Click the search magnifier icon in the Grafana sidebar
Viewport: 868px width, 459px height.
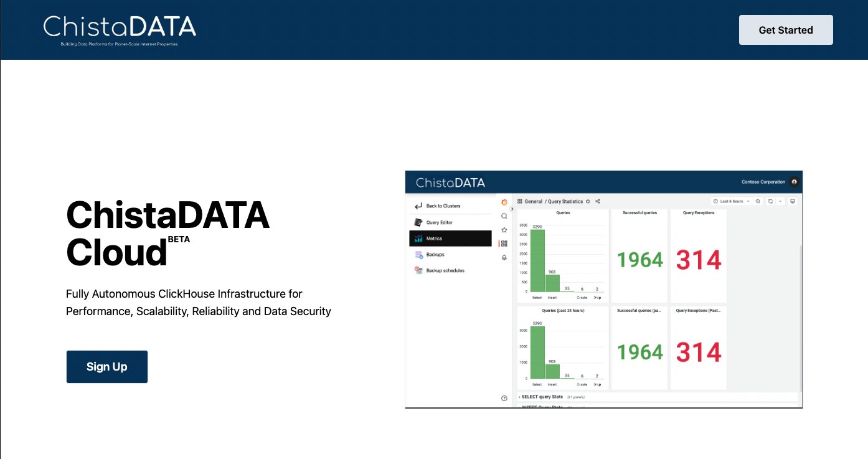pos(504,216)
